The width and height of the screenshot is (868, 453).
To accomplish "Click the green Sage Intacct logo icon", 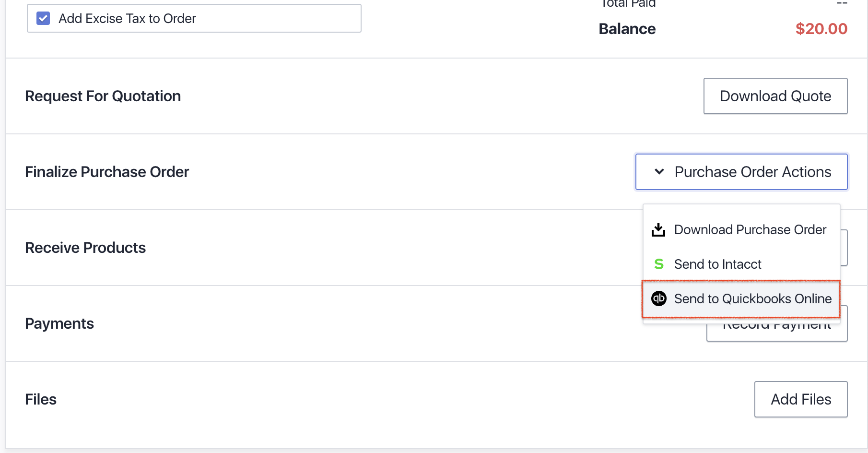I will (x=659, y=264).
